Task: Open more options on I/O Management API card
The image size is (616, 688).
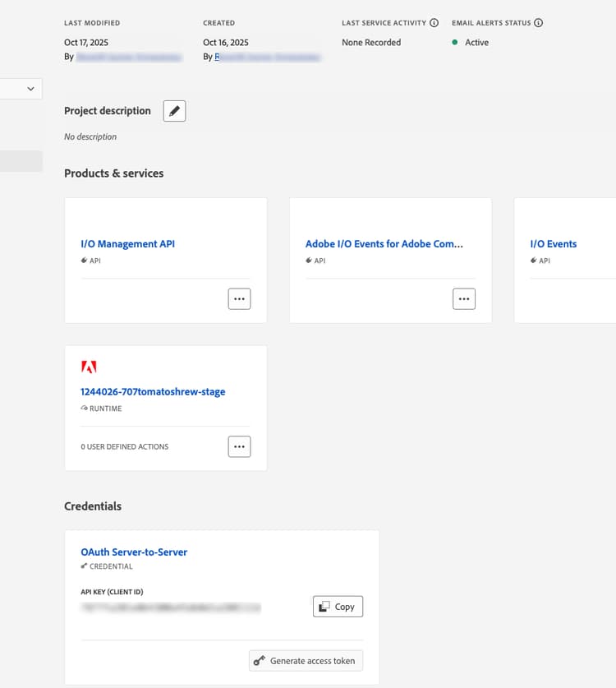Action: point(239,299)
